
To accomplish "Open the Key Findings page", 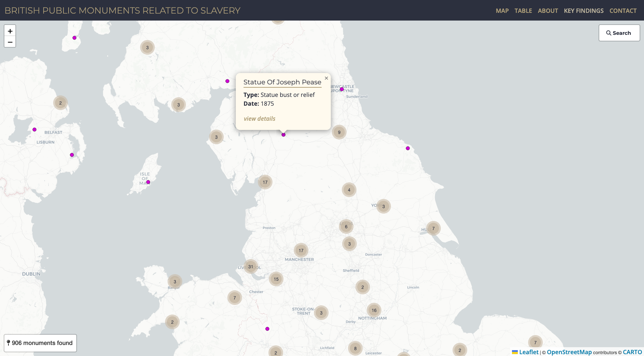I will [583, 11].
